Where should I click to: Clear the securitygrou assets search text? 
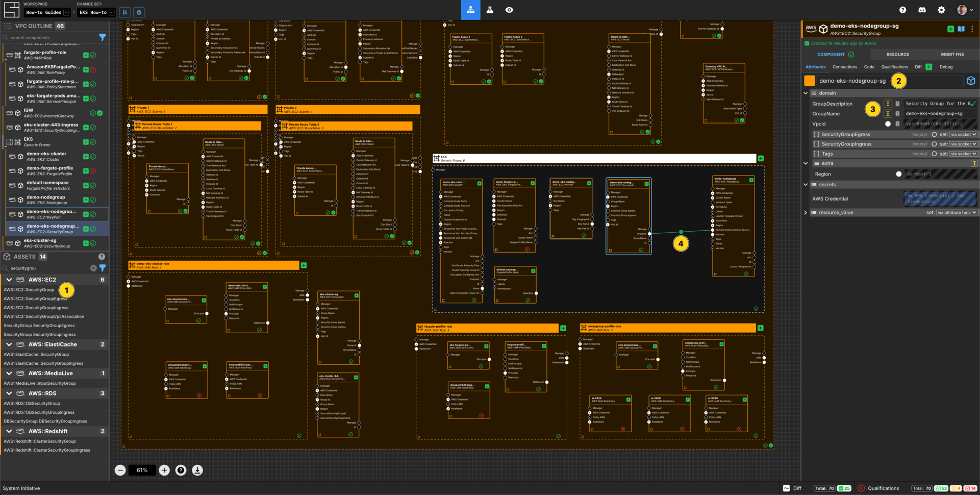(x=93, y=268)
